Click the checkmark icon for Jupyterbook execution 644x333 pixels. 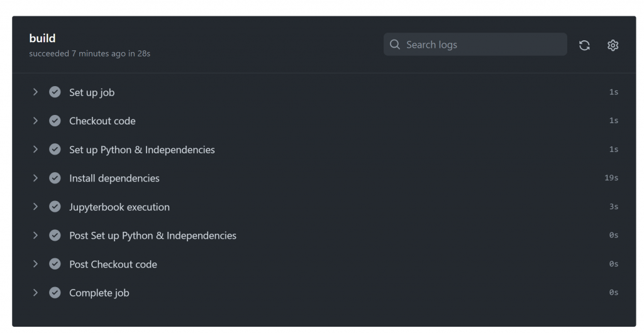click(55, 207)
